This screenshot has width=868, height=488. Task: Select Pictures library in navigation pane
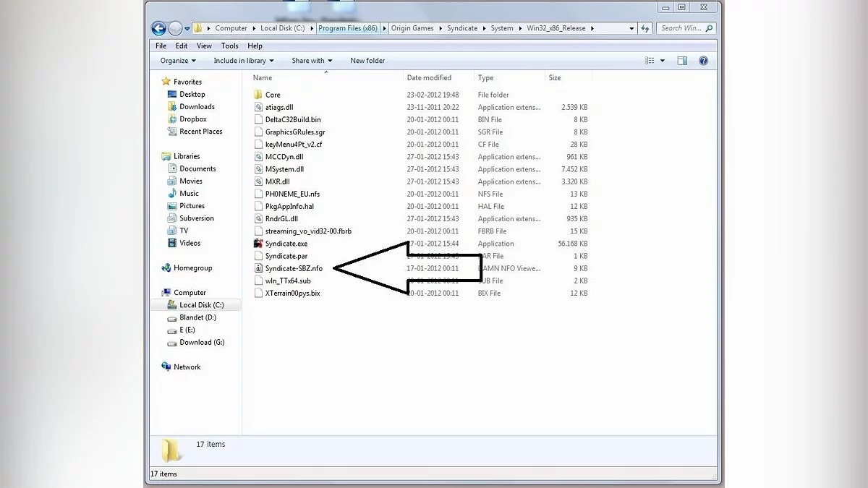pyautogui.click(x=192, y=206)
